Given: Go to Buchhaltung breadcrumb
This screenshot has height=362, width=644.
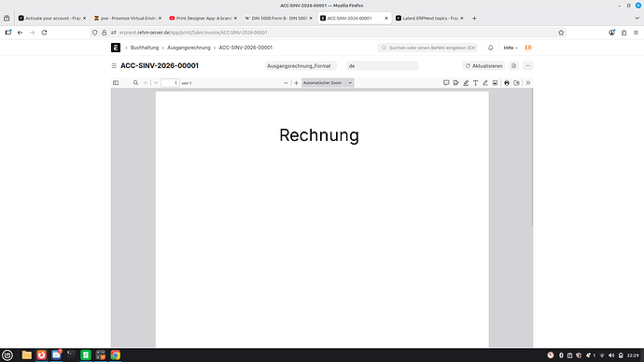Looking at the screenshot, I should 145,48.
